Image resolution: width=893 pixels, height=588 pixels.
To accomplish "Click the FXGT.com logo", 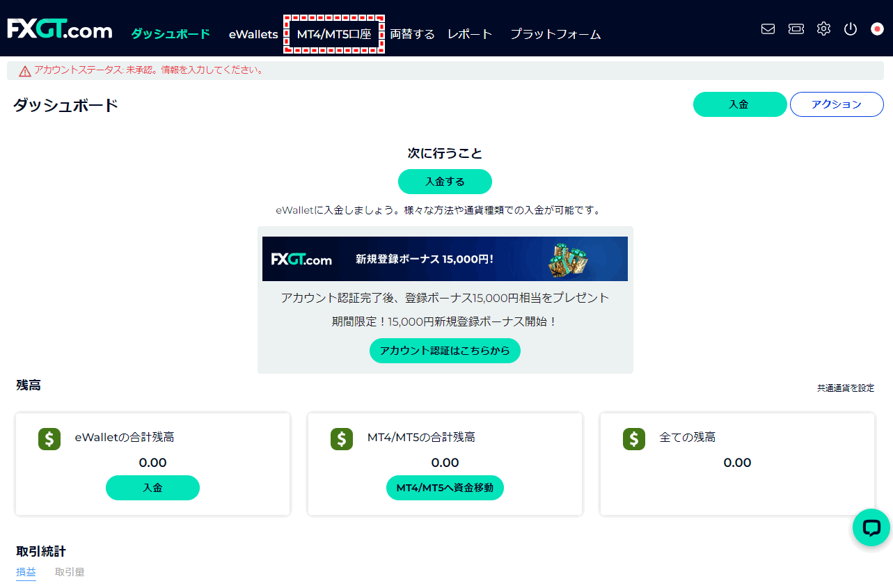I will click(60, 30).
